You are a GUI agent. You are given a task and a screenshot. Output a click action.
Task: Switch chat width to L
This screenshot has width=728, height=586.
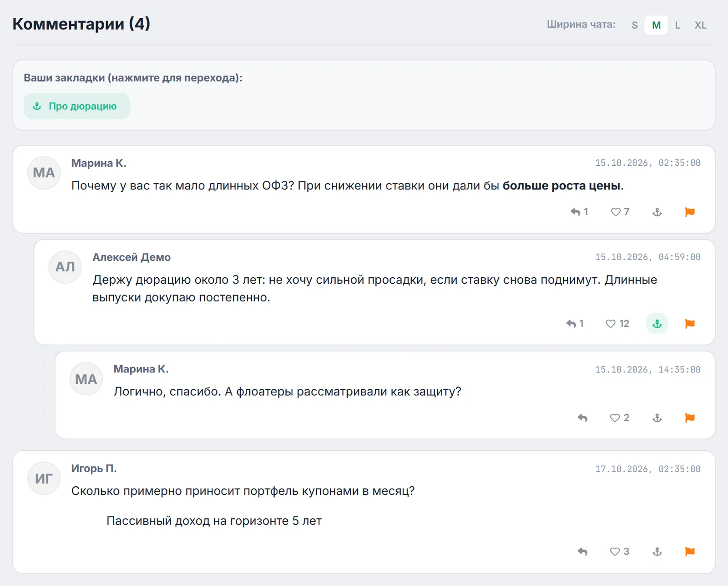(x=677, y=25)
